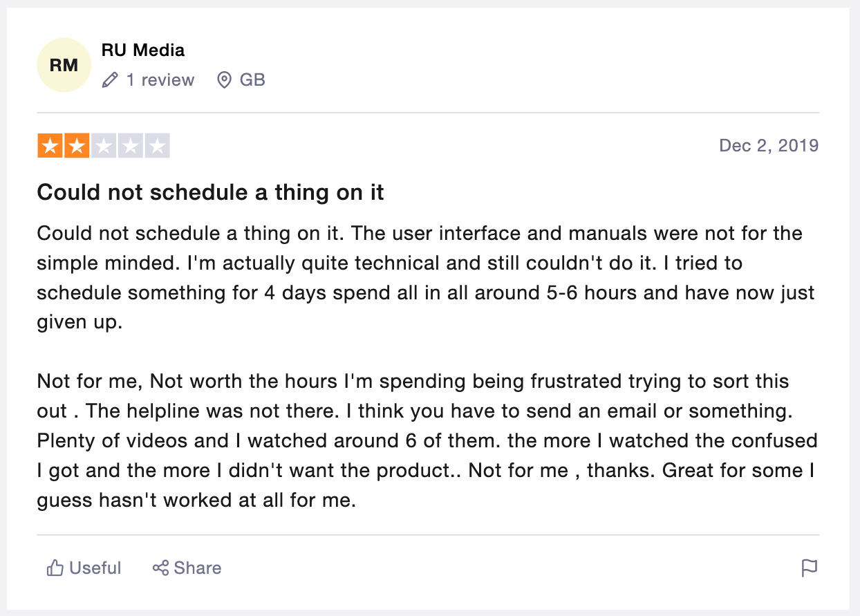
Task: Click the Dec 2, 2019 review date
Action: click(x=769, y=145)
